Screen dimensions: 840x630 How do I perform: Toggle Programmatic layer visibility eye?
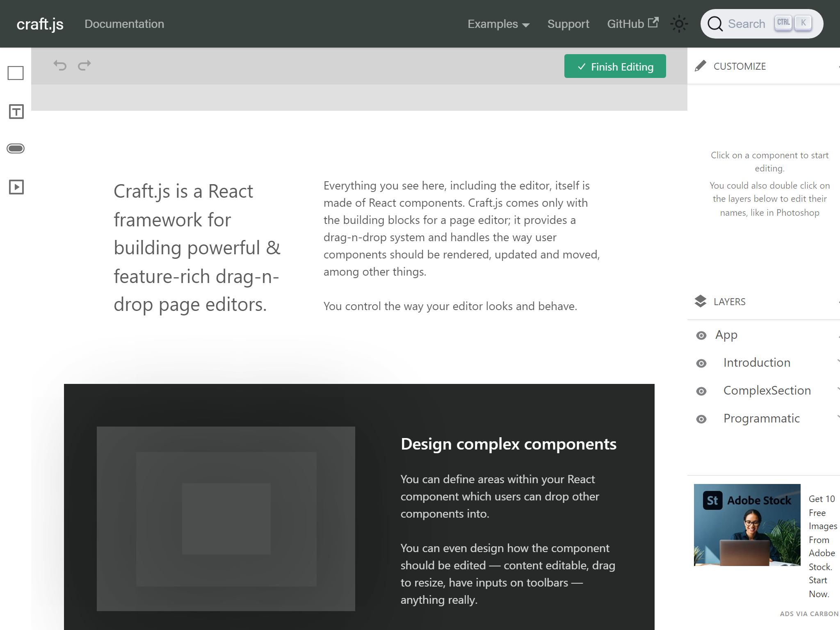click(x=701, y=419)
